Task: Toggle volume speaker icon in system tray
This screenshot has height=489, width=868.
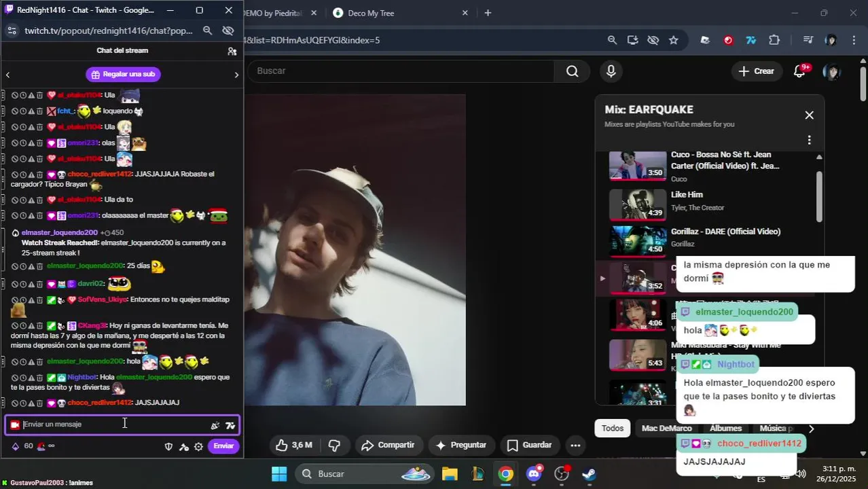Action: 801,473
